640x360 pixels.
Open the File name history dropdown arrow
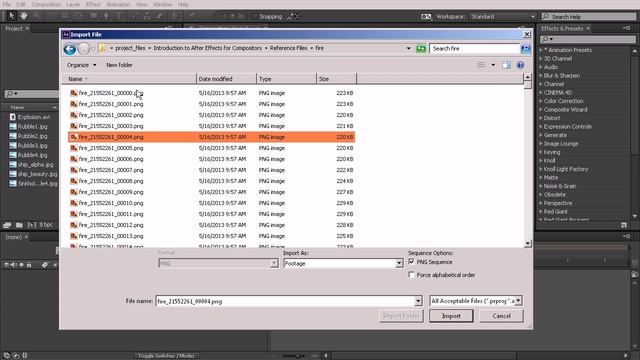(x=418, y=301)
